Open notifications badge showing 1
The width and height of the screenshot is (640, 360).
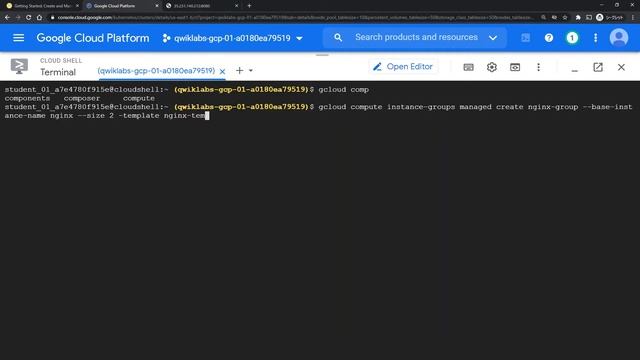click(572, 38)
